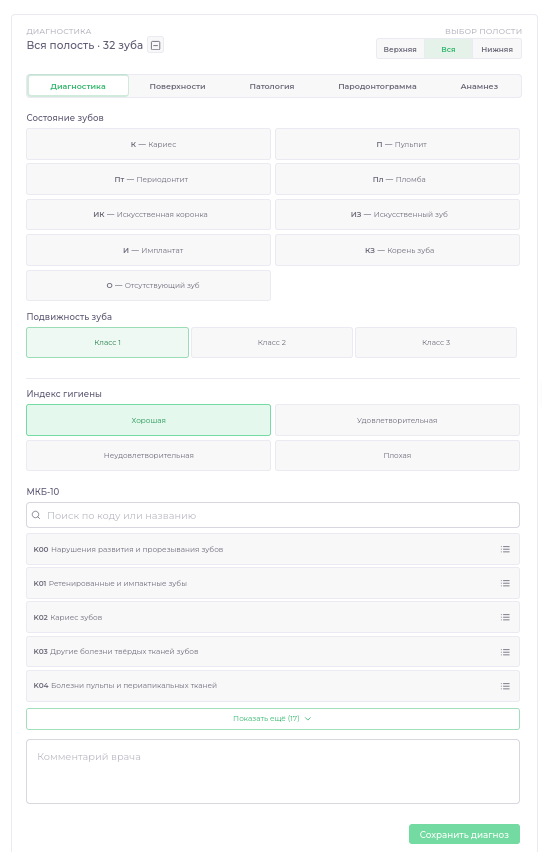
Task: Open the list icon for K00 row
Action: (x=505, y=549)
